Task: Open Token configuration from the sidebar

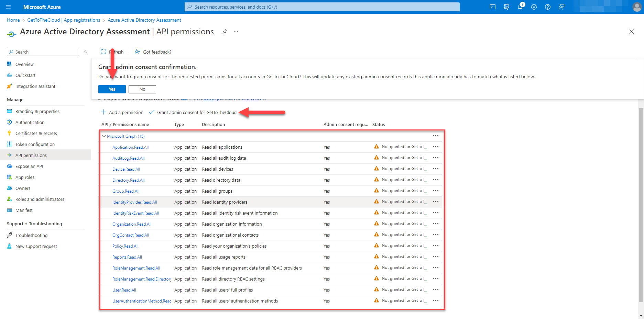Action: pos(35,144)
